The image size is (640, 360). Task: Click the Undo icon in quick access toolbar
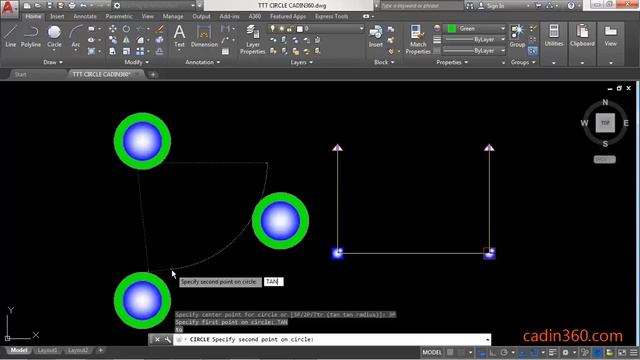coord(83,6)
